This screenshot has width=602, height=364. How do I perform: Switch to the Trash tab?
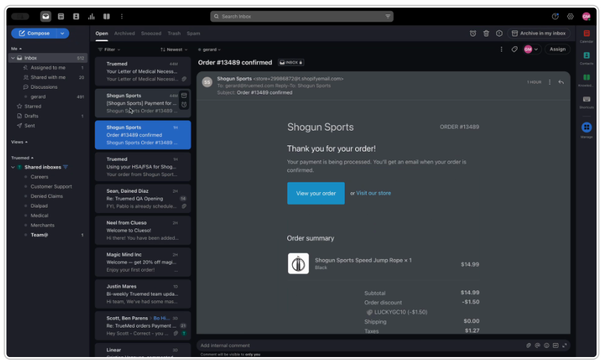pos(174,34)
